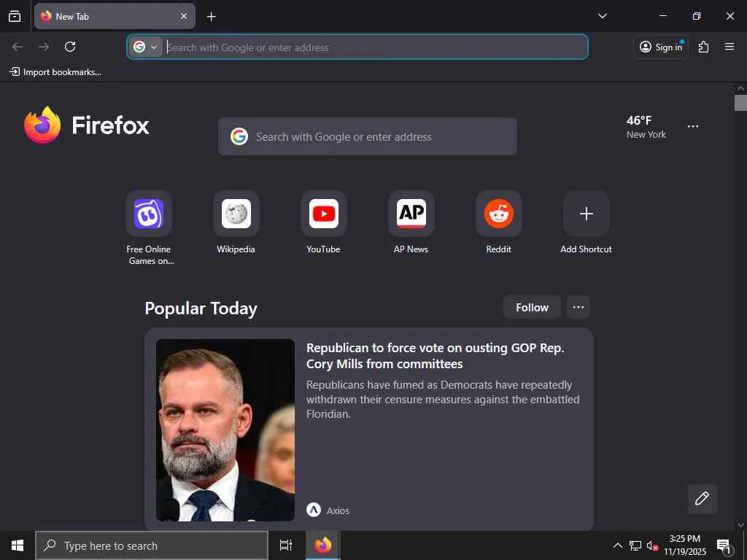Viewport: 747px width, 560px height.
Task: Focus the page search with Google box
Action: click(x=368, y=136)
